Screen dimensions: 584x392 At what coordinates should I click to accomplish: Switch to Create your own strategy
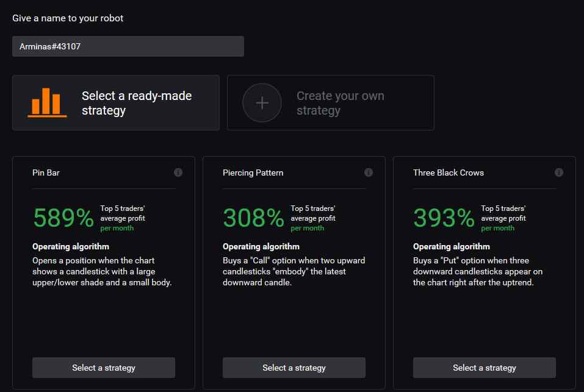click(x=330, y=102)
